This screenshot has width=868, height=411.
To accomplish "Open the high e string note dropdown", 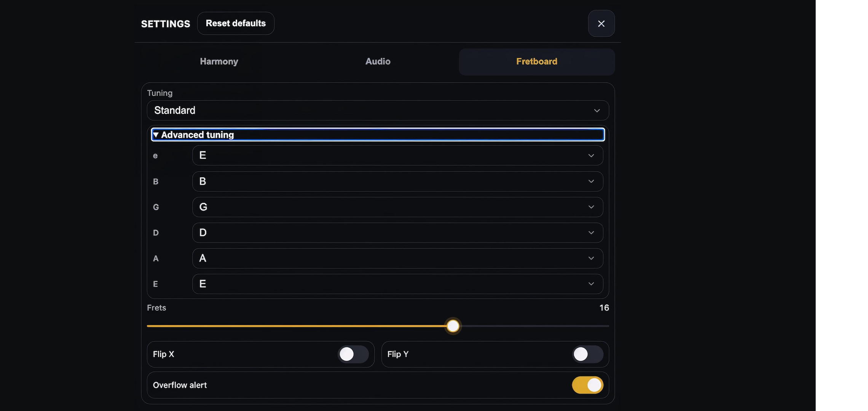I will tap(397, 155).
